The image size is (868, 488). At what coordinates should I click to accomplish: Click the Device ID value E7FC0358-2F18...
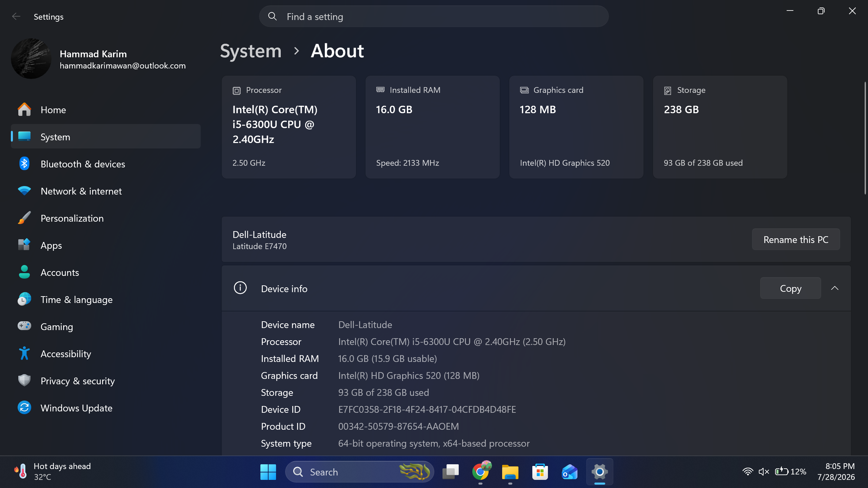point(427,409)
